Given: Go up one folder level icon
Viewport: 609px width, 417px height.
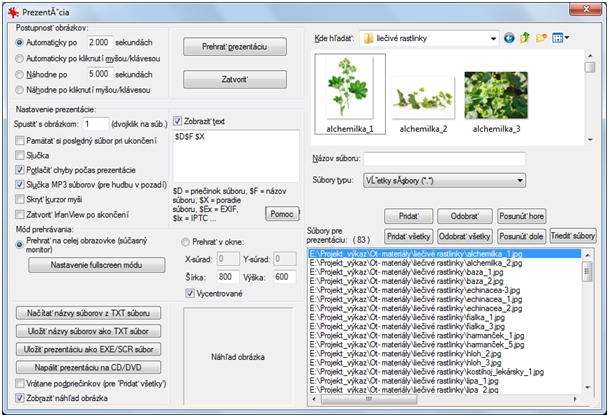Looking at the screenshot, I should click(525, 38).
